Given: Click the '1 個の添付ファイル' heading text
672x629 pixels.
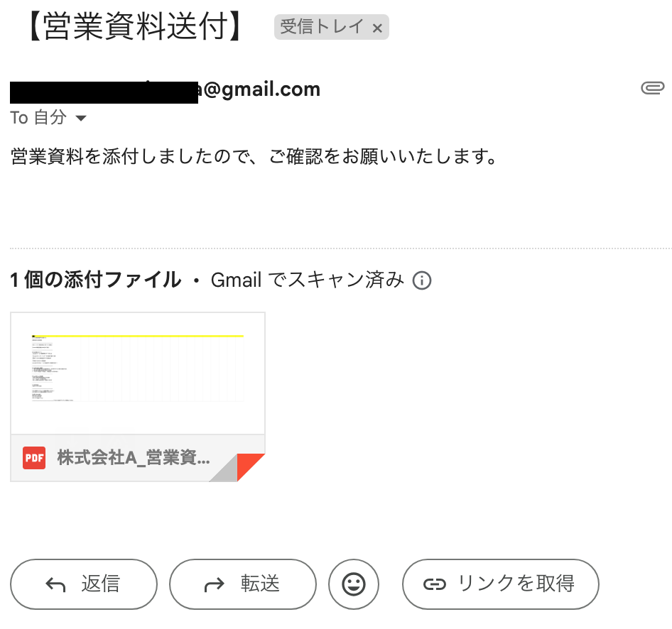Looking at the screenshot, I should pyautogui.click(x=96, y=280).
